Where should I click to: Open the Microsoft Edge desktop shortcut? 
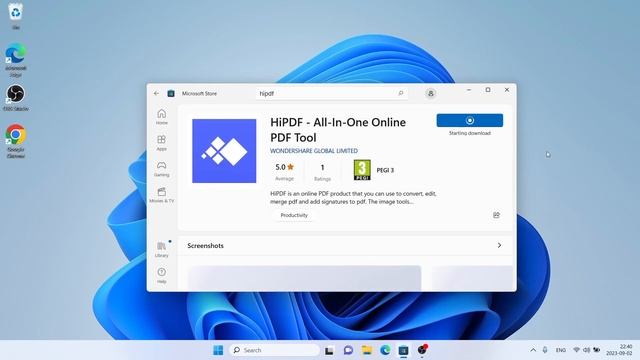click(x=16, y=60)
